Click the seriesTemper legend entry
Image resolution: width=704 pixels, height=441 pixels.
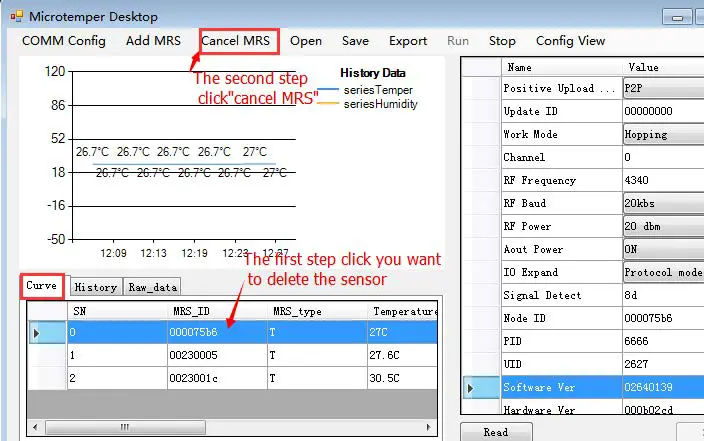378,90
